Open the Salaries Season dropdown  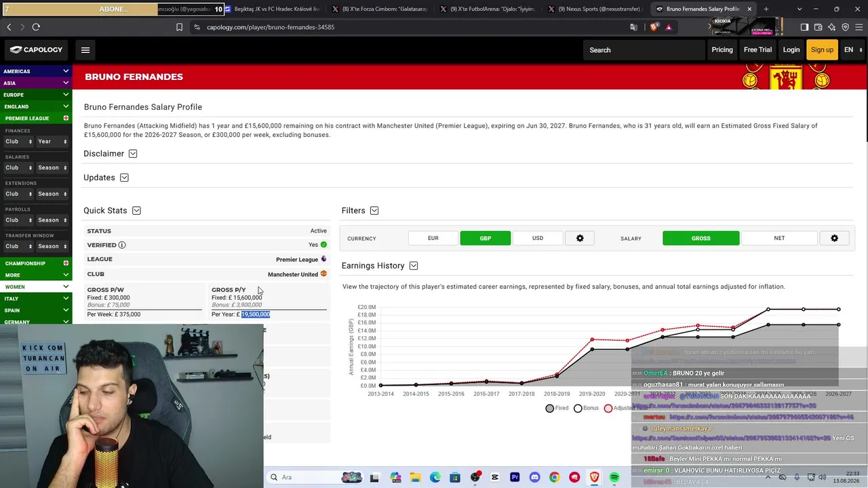[x=52, y=168]
